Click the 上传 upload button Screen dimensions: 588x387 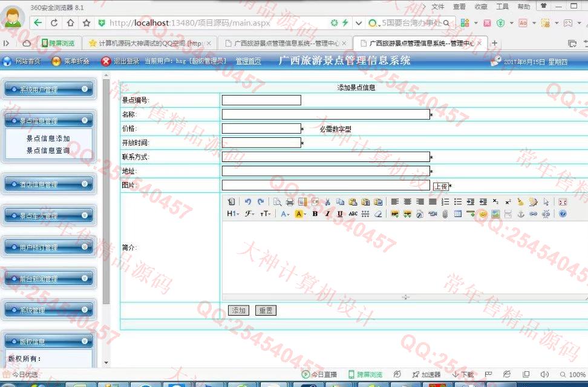pos(440,186)
